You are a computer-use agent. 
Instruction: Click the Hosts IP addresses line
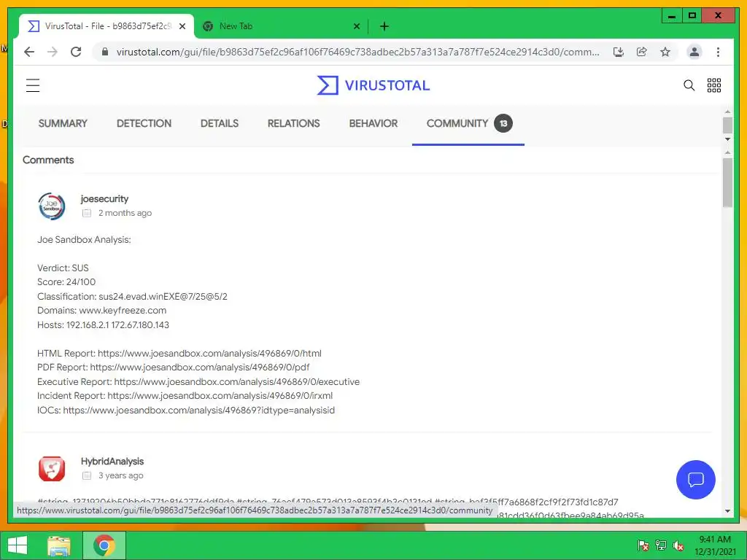pos(103,324)
